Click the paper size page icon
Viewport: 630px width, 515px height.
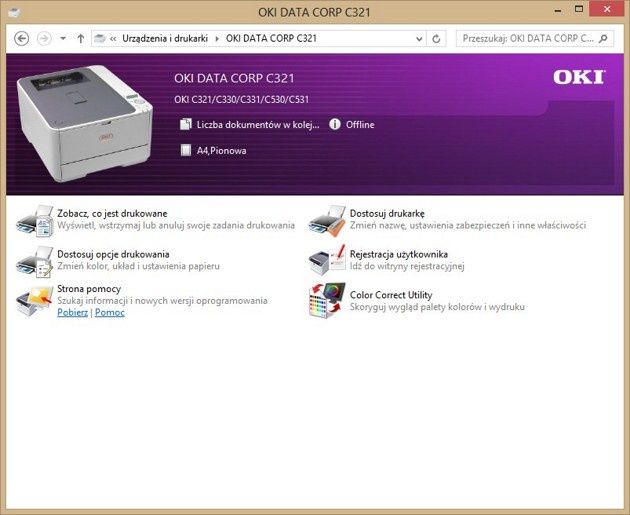[x=186, y=150]
